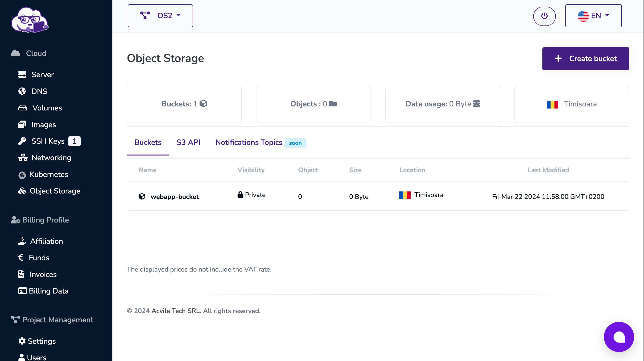644x361 pixels.
Task: Open the purple chat bubble widget
Action: click(x=619, y=337)
